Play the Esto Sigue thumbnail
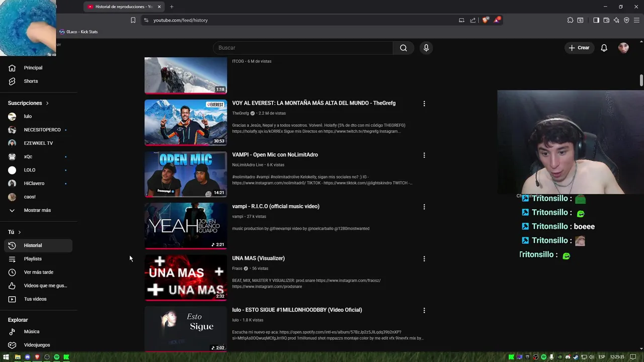The image size is (644, 362). click(x=186, y=329)
